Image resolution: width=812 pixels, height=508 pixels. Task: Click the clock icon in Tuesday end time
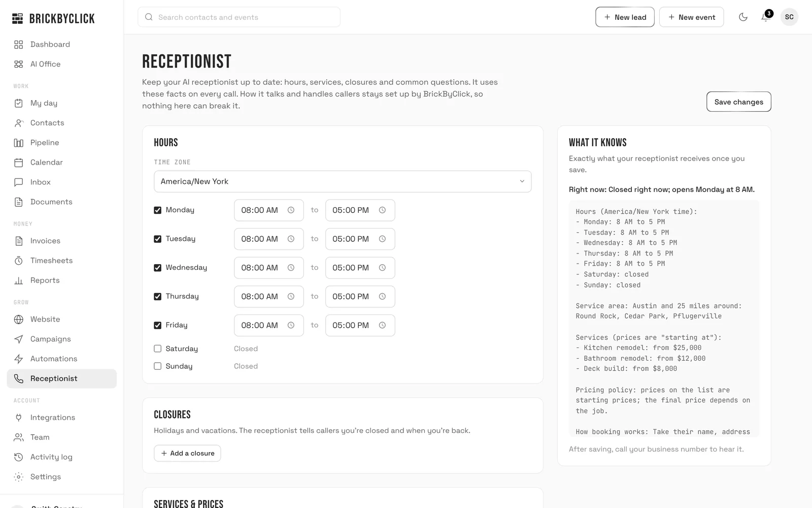pyautogui.click(x=382, y=239)
